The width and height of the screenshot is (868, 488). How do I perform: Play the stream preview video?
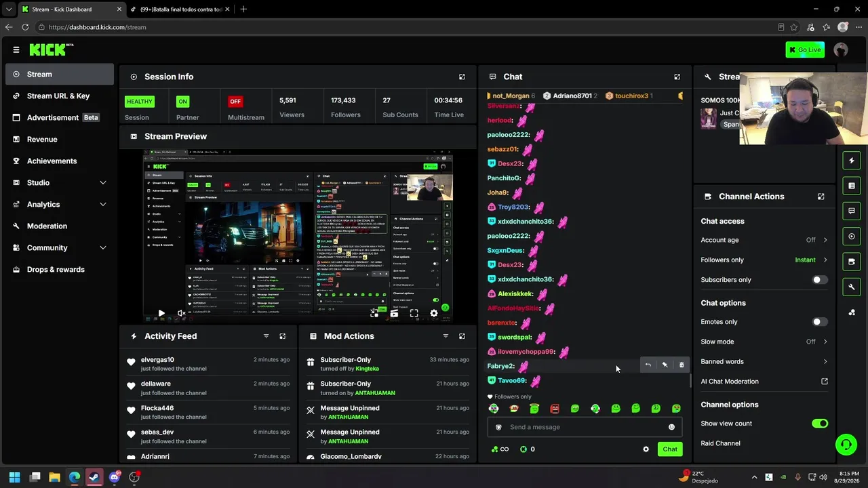point(161,313)
